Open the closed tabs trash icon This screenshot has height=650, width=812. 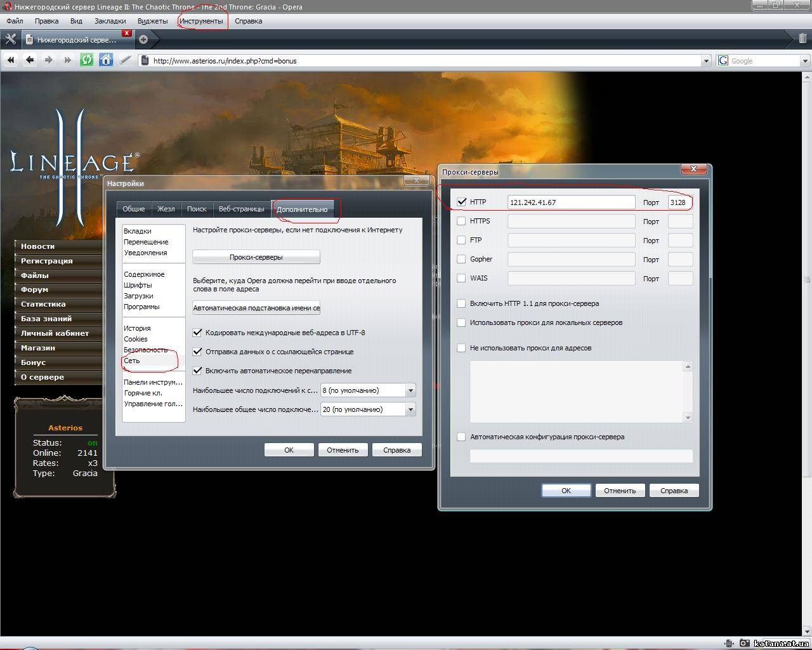click(x=802, y=39)
